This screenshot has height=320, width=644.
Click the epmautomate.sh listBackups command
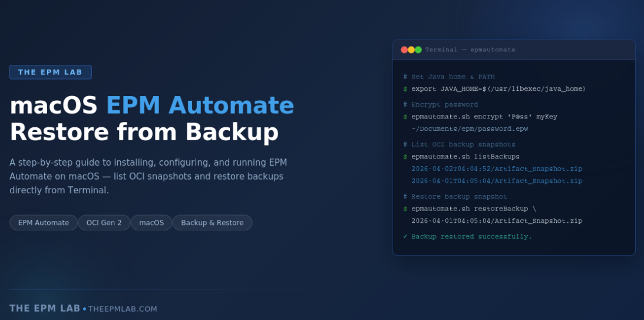point(465,157)
